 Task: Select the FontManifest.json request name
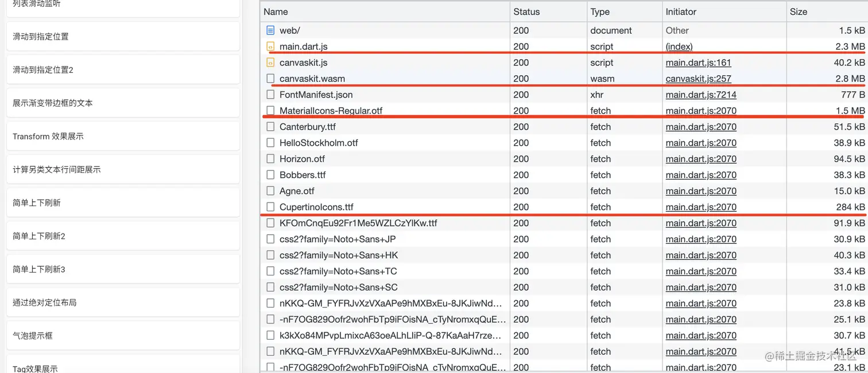[316, 95]
